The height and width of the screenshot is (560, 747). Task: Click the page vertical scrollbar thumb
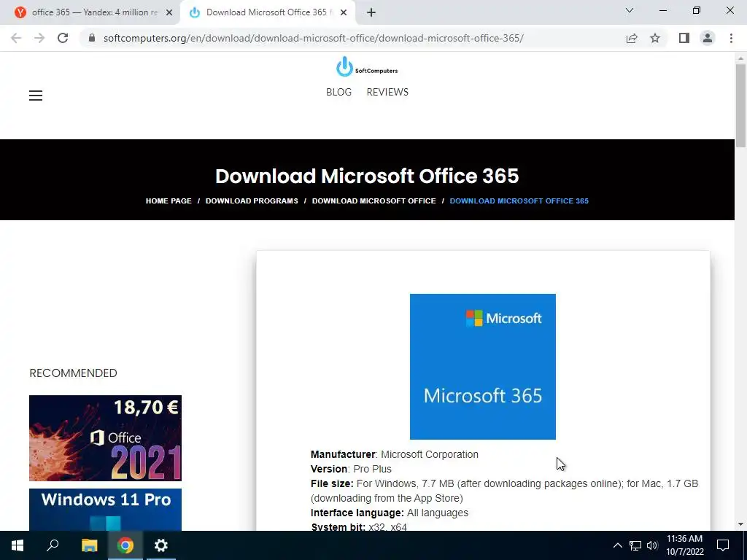pyautogui.click(x=740, y=106)
